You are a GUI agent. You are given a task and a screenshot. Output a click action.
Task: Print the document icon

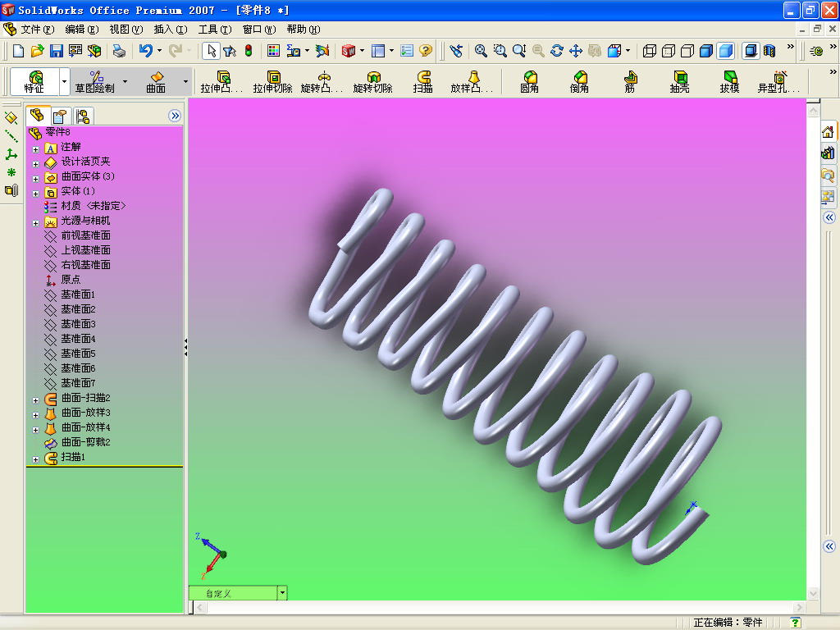(119, 51)
